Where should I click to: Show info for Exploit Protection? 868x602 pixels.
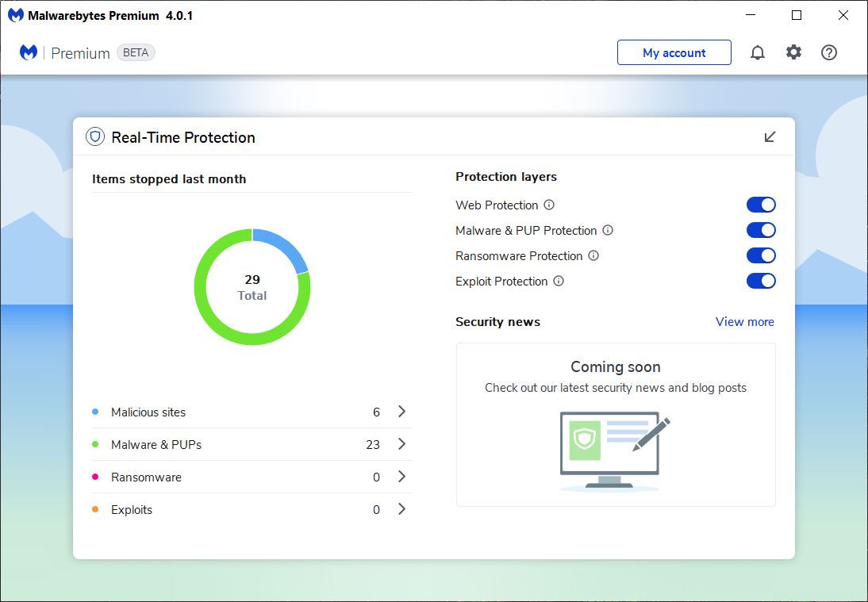pos(559,281)
